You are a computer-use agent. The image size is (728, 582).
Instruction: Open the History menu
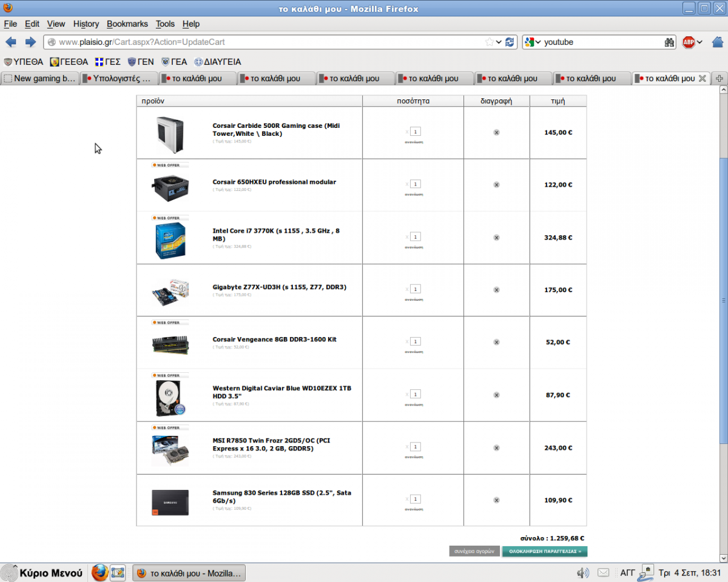(x=86, y=24)
